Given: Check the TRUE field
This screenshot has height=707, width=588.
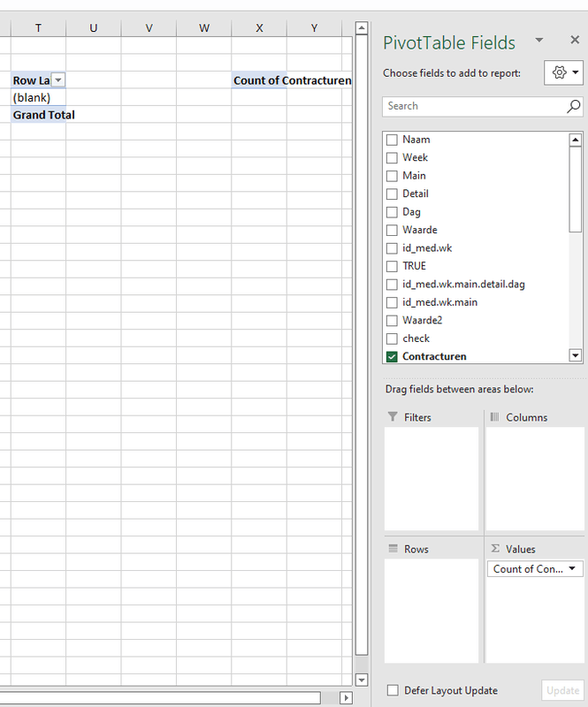Looking at the screenshot, I should pos(392,266).
